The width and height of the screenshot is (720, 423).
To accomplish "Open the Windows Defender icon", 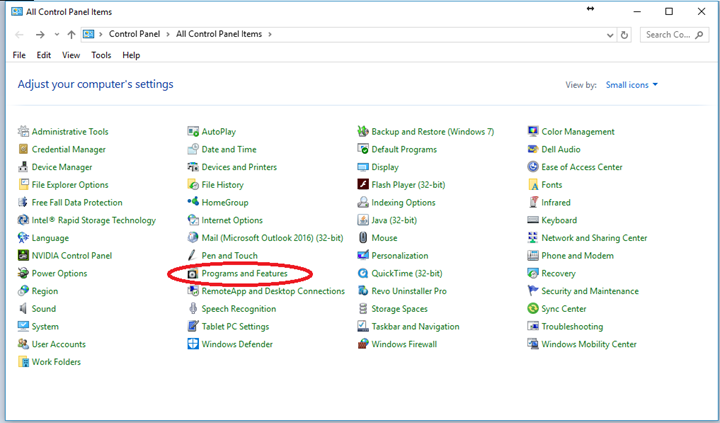I will point(193,344).
